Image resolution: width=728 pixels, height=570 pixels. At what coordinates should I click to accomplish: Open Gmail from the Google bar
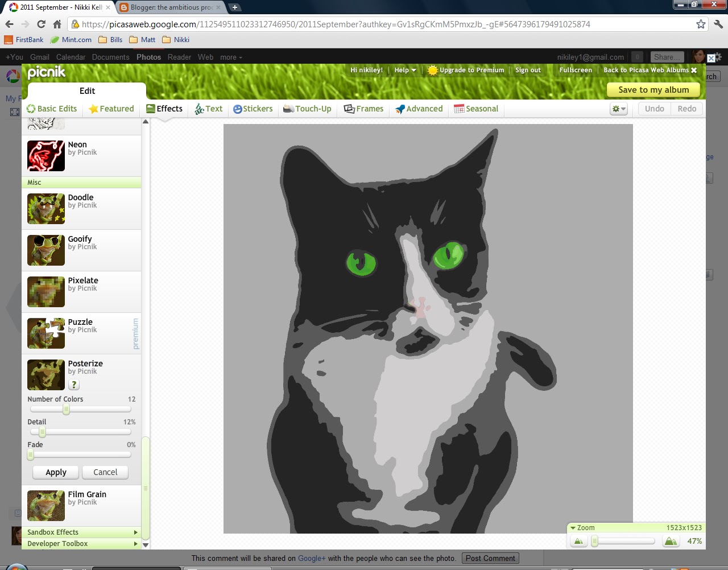[x=40, y=57]
